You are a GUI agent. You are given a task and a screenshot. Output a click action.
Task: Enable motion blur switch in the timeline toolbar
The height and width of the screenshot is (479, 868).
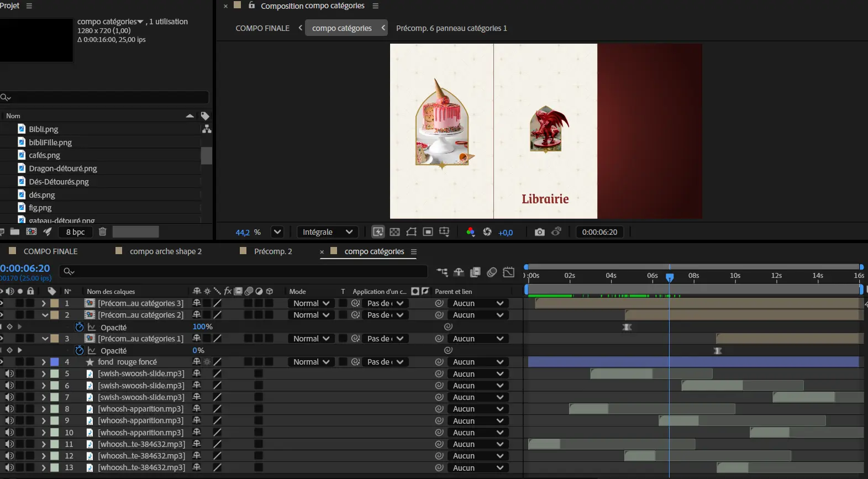point(492,272)
